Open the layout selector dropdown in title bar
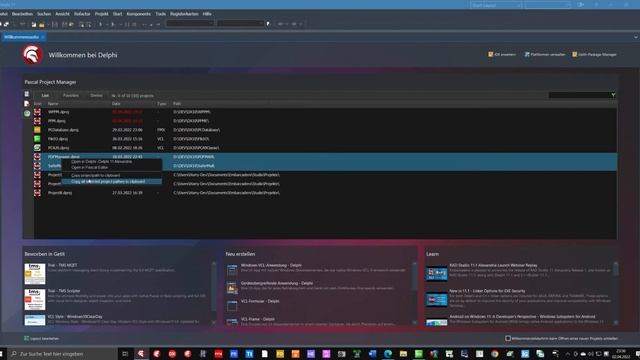Image resolution: width=640 pixels, height=360 pixels. pyautogui.click(x=496, y=5)
